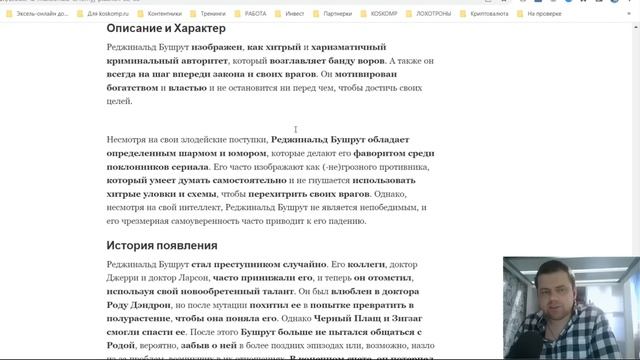
Task: Click bold text хитрые уловки и схемы
Action: [x=162, y=194]
